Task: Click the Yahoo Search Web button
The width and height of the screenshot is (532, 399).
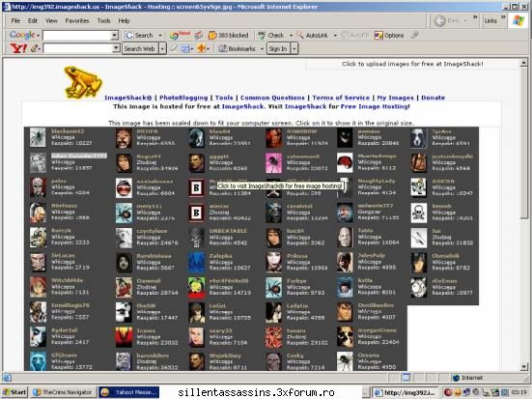Action: [139, 48]
